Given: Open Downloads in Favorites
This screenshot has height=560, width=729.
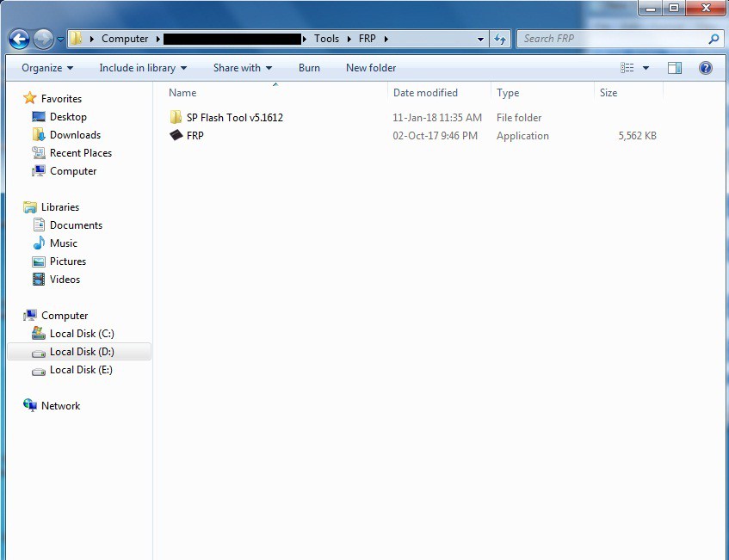Looking at the screenshot, I should point(75,135).
